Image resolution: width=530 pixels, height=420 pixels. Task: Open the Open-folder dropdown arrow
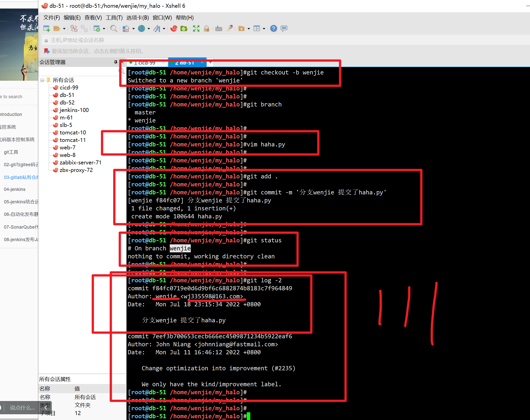64,29
